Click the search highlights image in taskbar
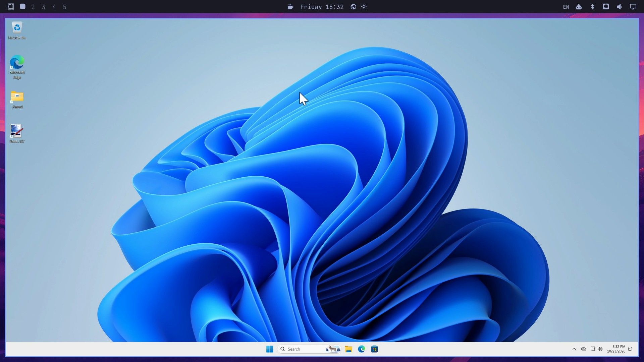This screenshot has width=644, height=362. click(x=333, y=349)
